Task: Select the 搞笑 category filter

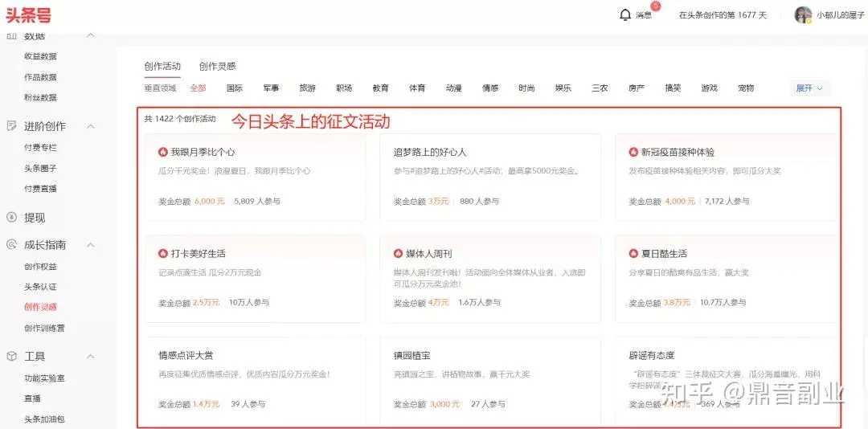Action: pos(673,88)
